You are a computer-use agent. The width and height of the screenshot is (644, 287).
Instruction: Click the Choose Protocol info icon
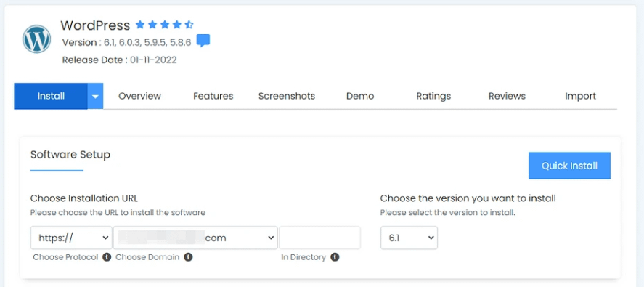tap(107, 257)
